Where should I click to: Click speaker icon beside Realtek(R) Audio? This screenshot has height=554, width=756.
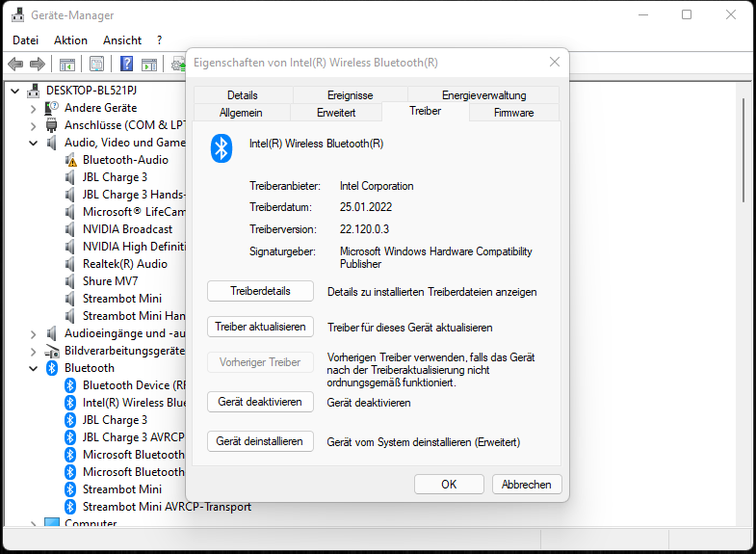(70, 264)
